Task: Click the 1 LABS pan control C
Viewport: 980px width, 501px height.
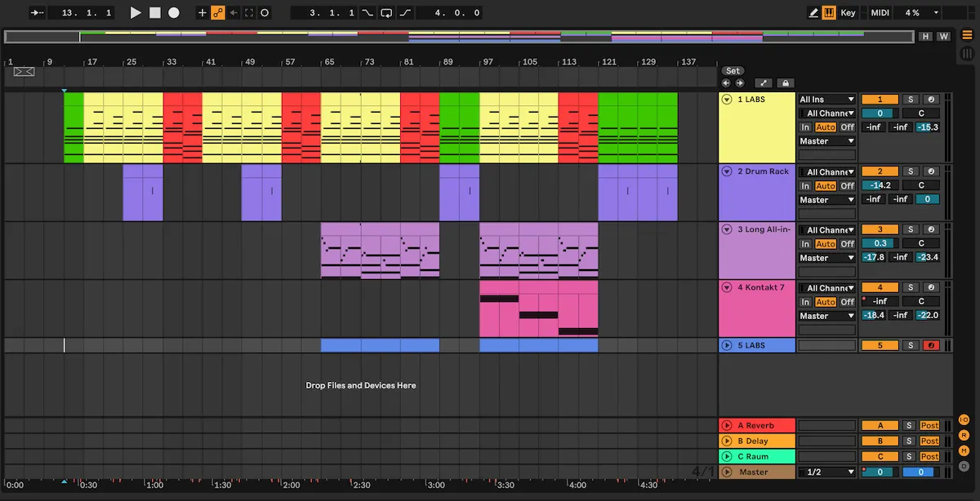Action: point(920,113)
